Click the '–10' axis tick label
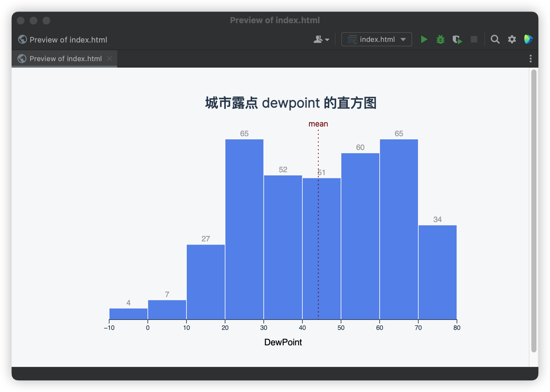This screenshot has height=392, width=550. click(109, 328)
